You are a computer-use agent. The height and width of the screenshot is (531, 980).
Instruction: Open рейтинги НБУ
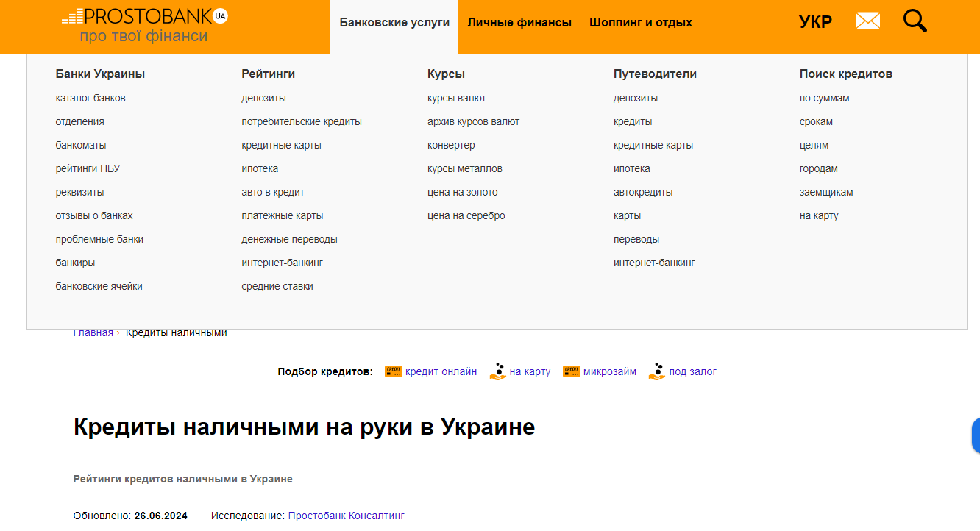tap(88, 168)
